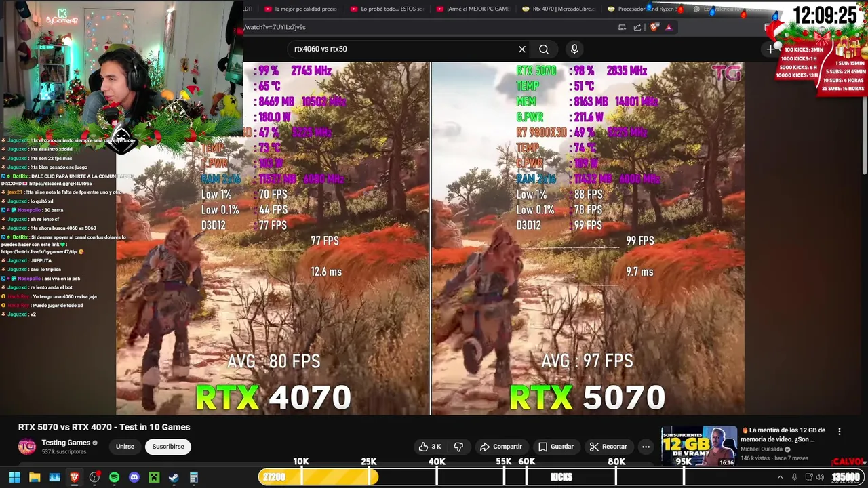Open the Testing Games channel avatar
Image resolution: width=868 pixels, height=488 pixels.
26,447
